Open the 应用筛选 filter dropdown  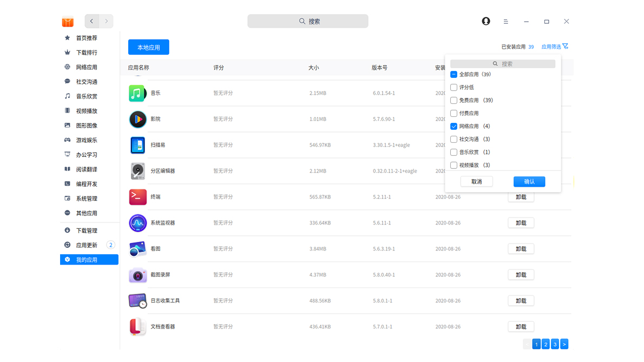555,47
